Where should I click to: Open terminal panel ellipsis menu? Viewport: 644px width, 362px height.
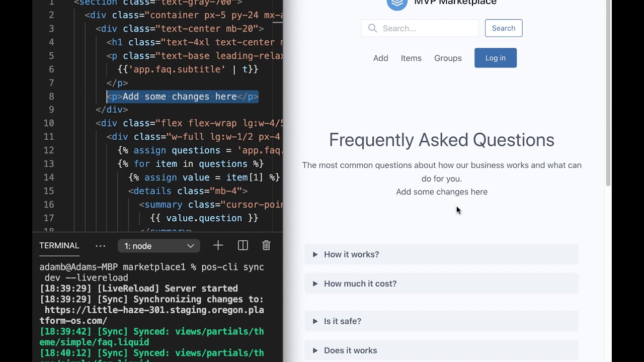click(x=100, y=246)
